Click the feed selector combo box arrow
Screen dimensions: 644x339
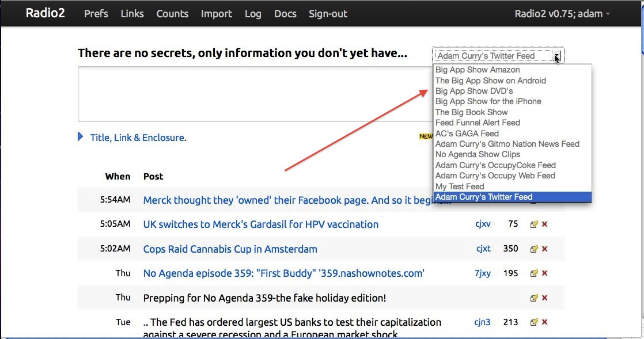click(x=557, y=56)
